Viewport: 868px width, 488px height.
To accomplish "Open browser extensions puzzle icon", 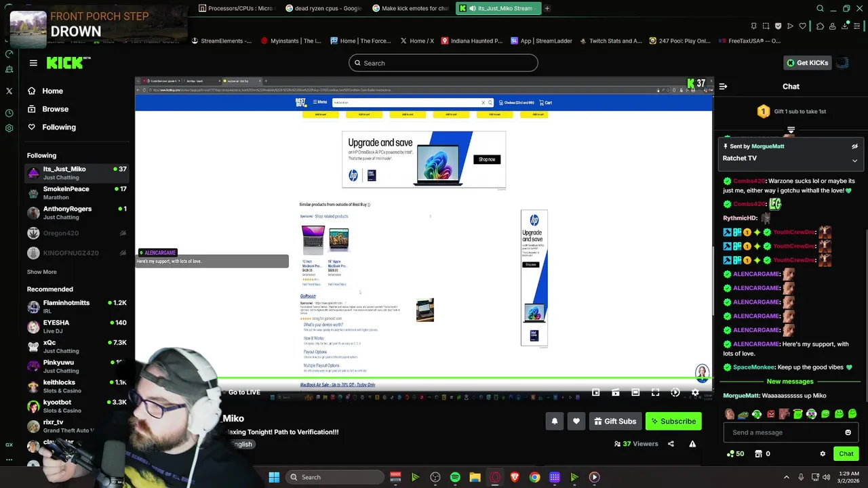I will click(820, 26).
